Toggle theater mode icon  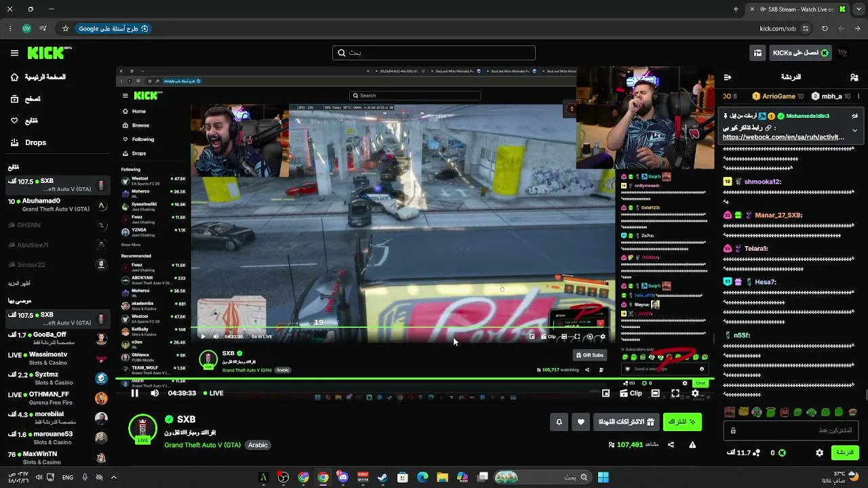click(655, 393)
